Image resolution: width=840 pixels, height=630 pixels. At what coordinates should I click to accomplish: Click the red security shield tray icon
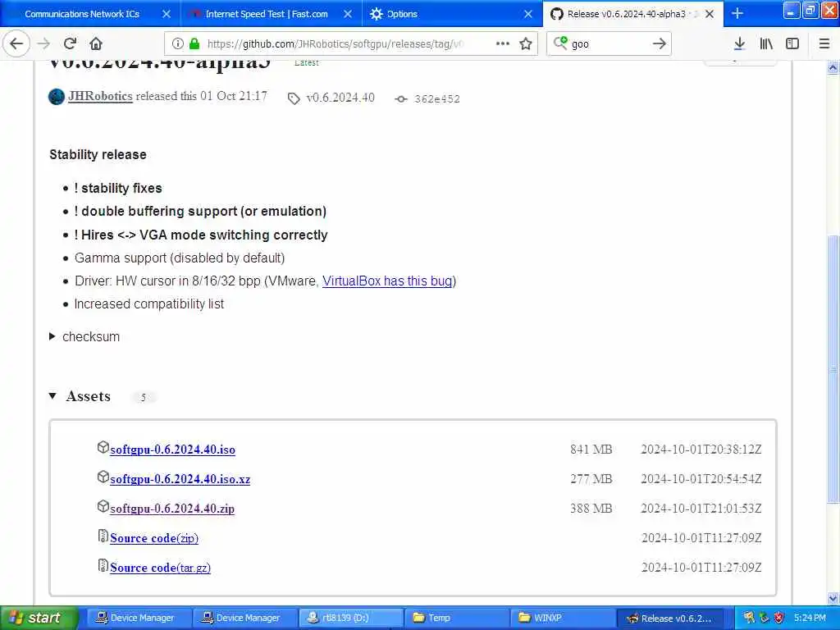tap(779, 618)
